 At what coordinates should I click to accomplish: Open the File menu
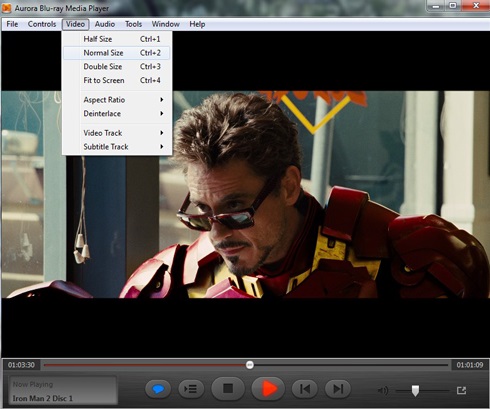12,24
